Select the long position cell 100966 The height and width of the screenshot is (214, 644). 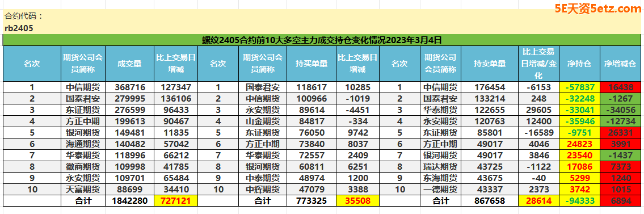312,99
